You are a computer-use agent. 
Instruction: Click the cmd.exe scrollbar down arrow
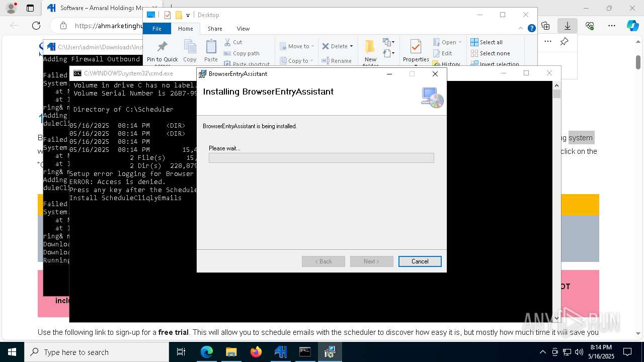[556, 318]
